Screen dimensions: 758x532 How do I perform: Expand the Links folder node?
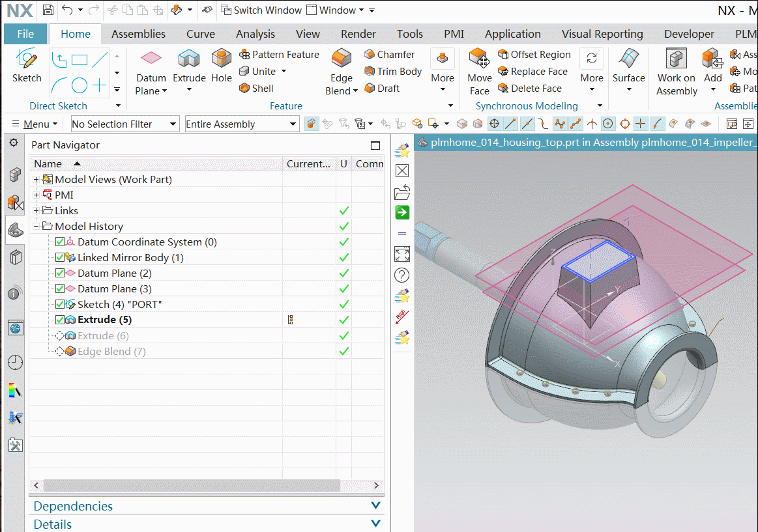pyautogui.click(x=36, y=210)
